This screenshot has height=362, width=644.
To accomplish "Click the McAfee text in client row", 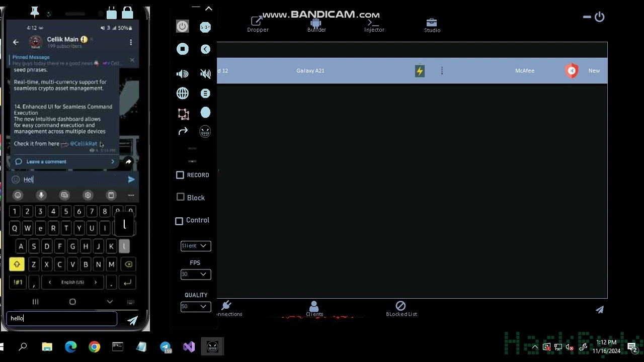I will pyautogui.click(x=525, y=71).
